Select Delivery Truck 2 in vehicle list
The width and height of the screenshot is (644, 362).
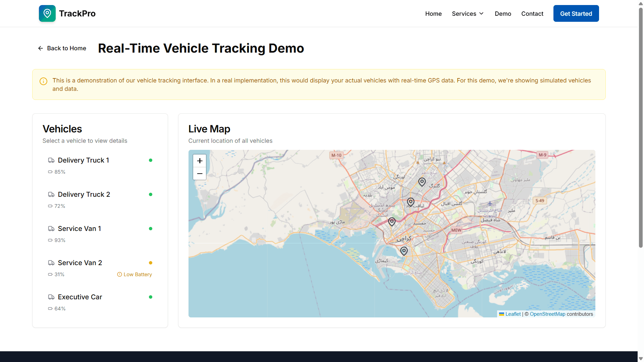tap(100, 200)
